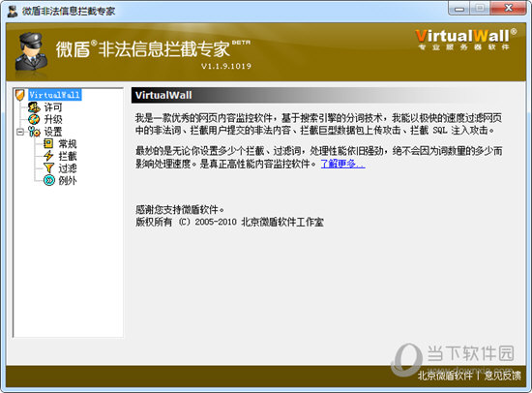Click the 感谢您支持微盾软件 text

180,209
